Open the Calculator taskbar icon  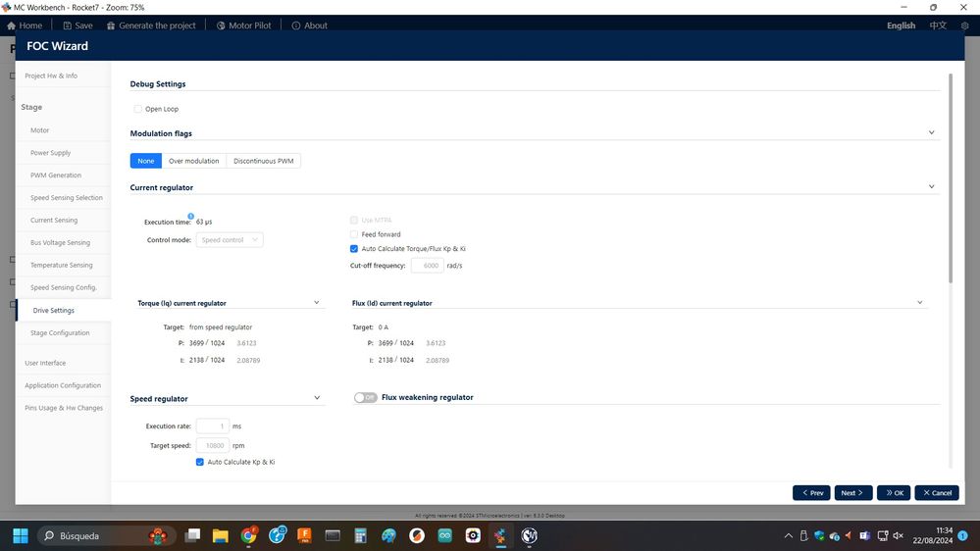361,536
